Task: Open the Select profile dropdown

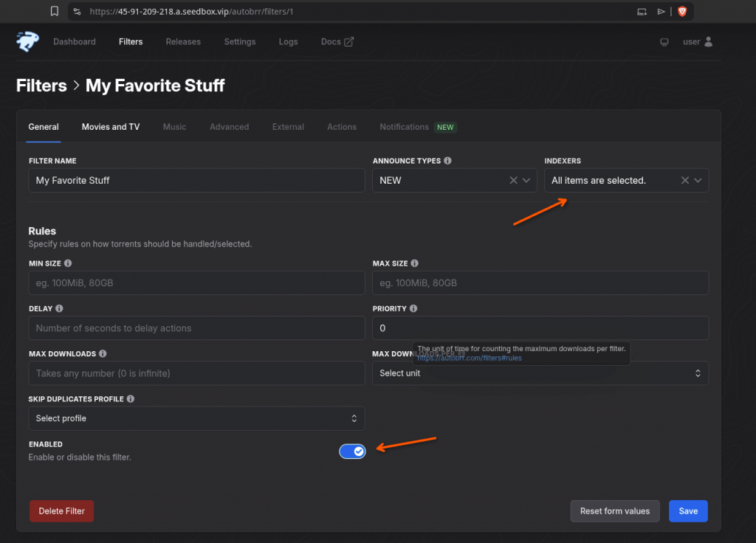Action: coord(196,418)
